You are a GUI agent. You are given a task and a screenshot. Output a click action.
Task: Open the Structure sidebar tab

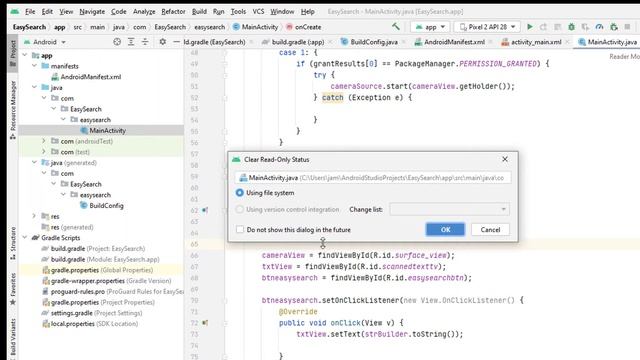pos(13,243)
